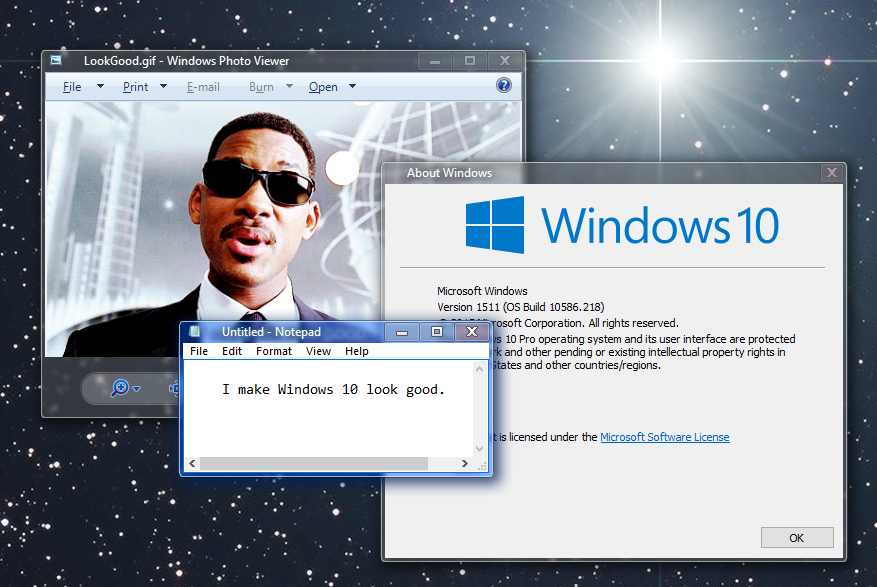The image size is (877, 587).
Task: Click the "Untitled - Notepad" title text
Action: [271, 332]
